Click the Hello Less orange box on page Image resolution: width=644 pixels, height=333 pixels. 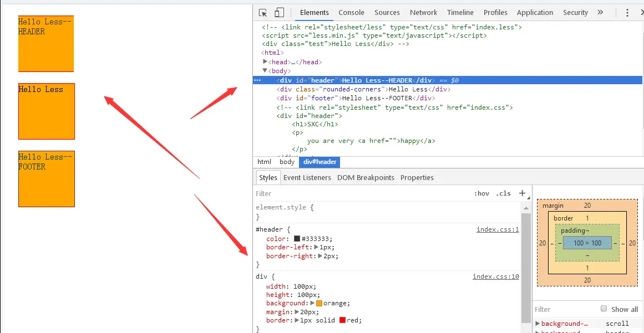point(47,111)
